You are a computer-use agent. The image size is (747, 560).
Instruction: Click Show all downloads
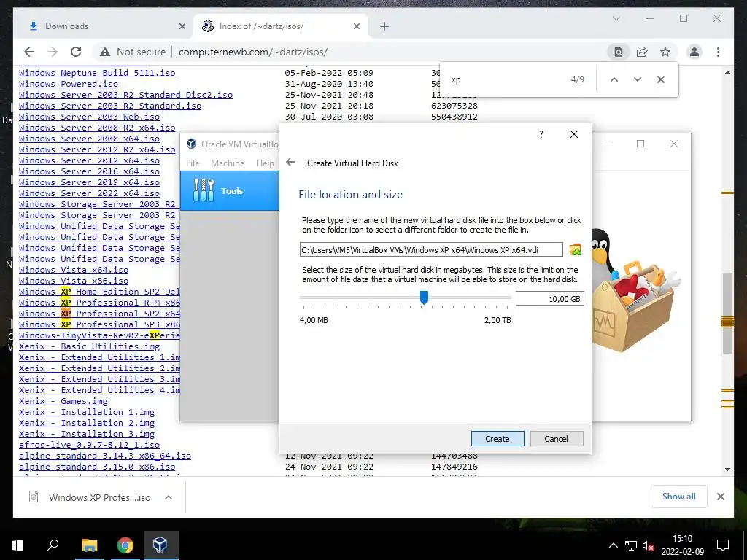click(678, 497)
